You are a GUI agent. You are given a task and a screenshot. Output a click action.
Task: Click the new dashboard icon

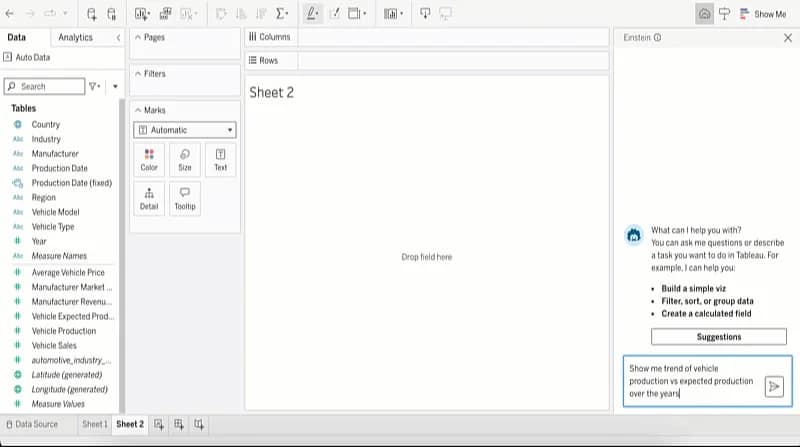pyautogui.click(x=179, y=424)
